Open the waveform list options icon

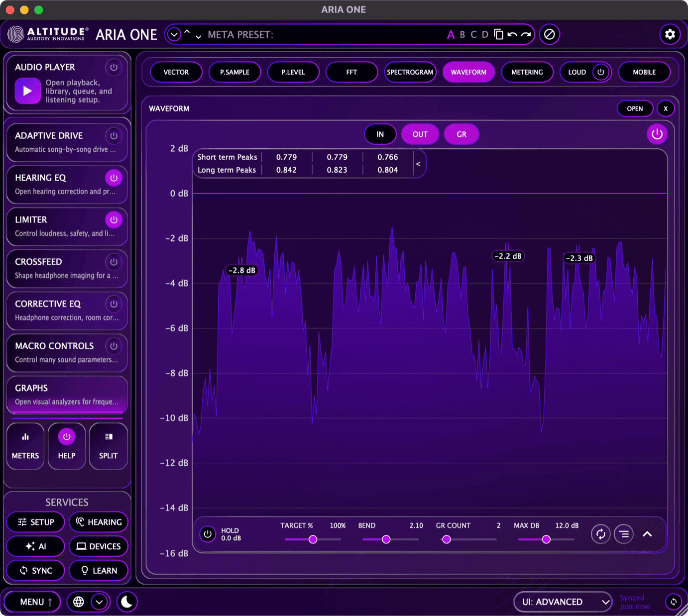coord(624,534)
